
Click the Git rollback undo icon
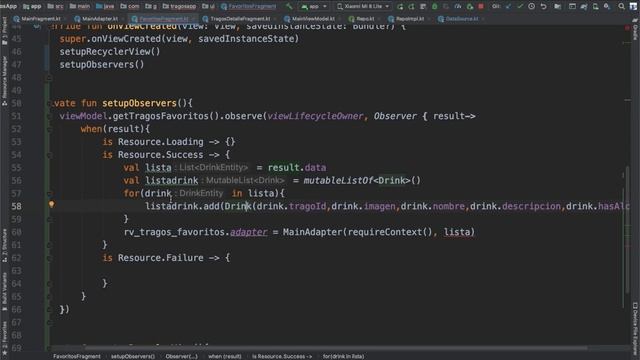543,7
